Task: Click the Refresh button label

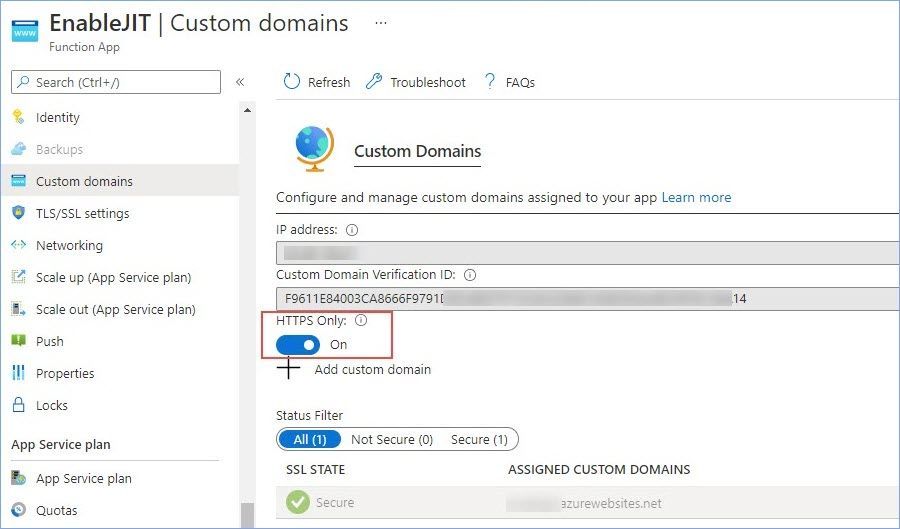Action: click(x=329, y=82)
